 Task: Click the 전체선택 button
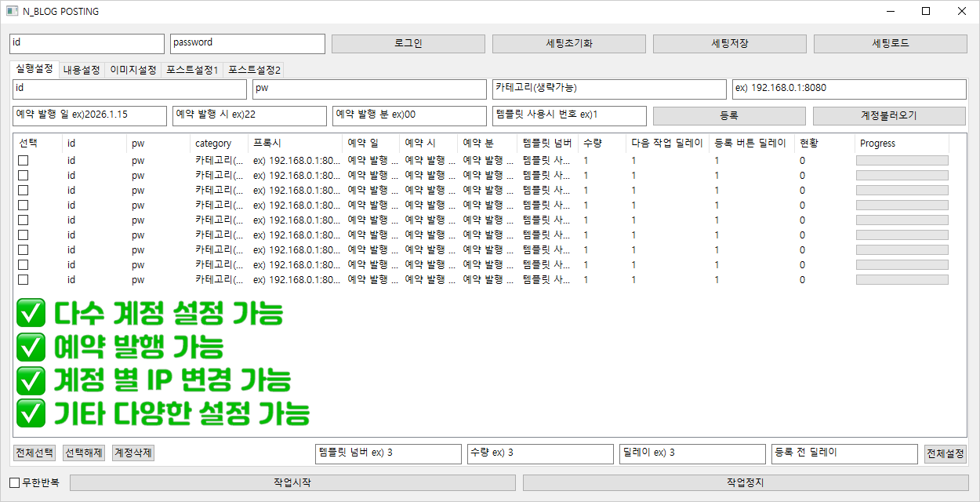pyautogui.click(x=35, y=453)
